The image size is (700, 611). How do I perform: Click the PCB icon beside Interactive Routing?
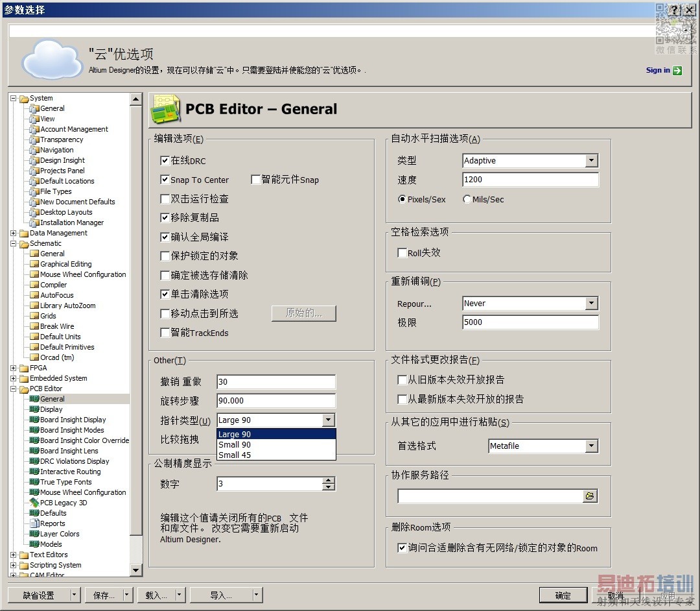click(34, 471)
